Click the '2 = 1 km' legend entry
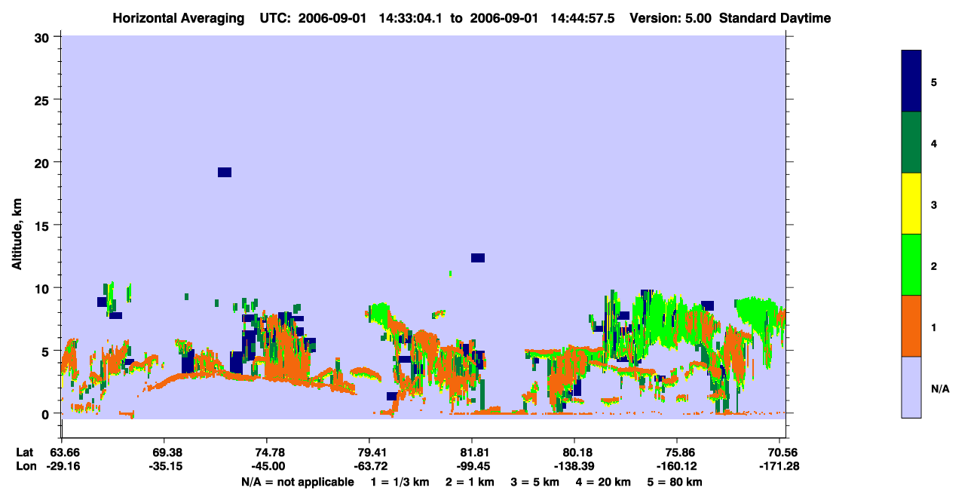Image resolution: width=980 pixels, height=503 pixels. (x=471, y=482)
